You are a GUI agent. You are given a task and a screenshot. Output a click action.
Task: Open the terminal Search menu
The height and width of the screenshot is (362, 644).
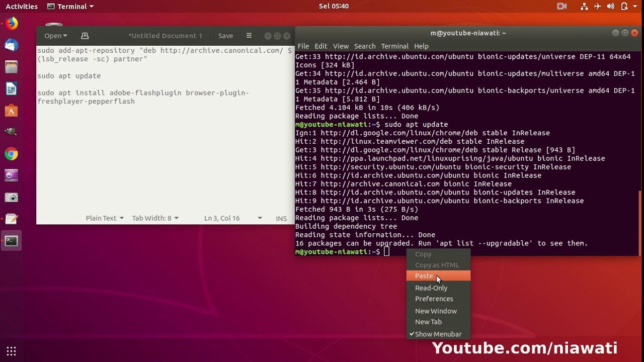coord(365,46)
